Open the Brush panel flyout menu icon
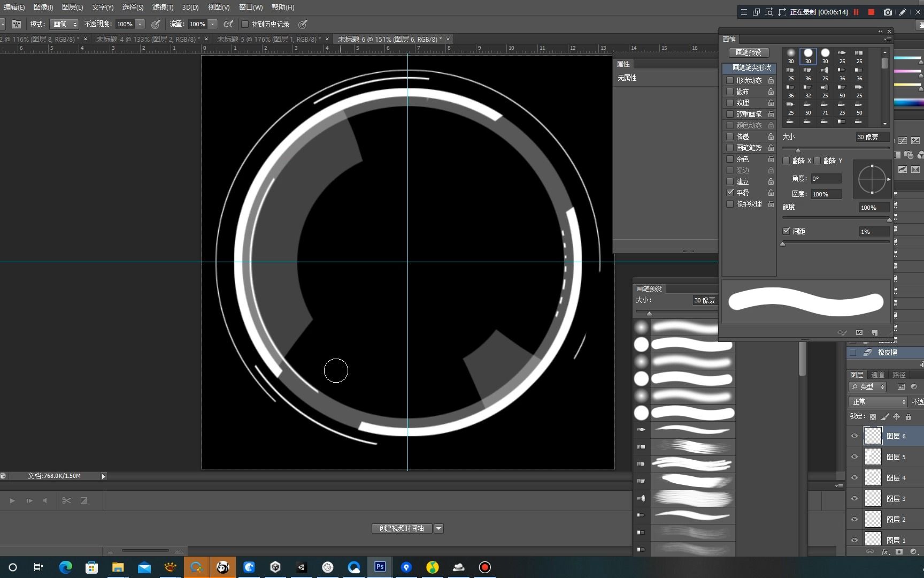The height and width of the screenshot is (578, 924). [x=888, y=39]
